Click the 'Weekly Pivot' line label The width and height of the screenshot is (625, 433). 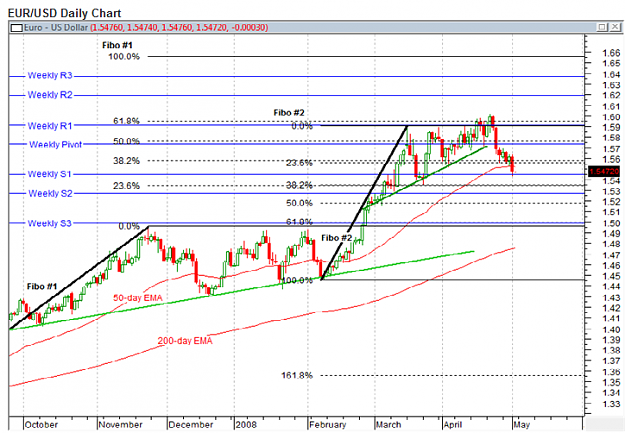pyautogui.click(x=55, y=144)
